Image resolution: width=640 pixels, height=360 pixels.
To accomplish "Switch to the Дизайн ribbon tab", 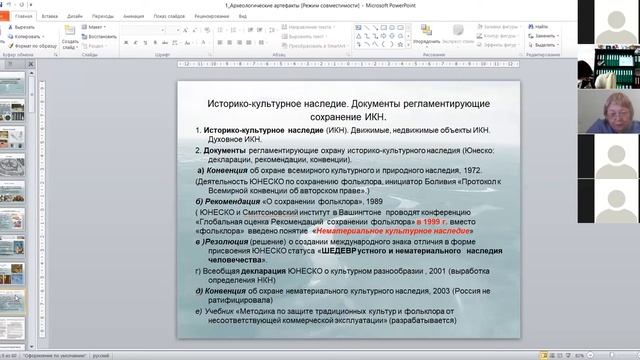I will [x=75, y=16].
